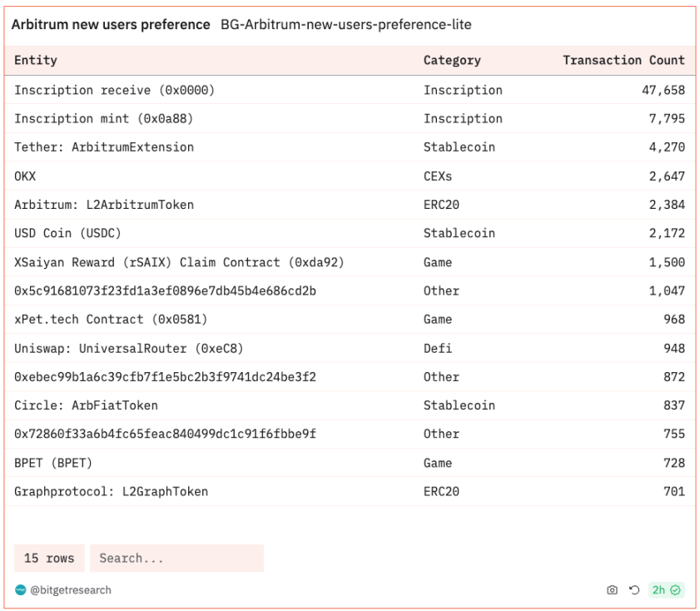
Task: Open BG-Arbitrum-new-users-preference-lite query link
Action: point(345,25)
